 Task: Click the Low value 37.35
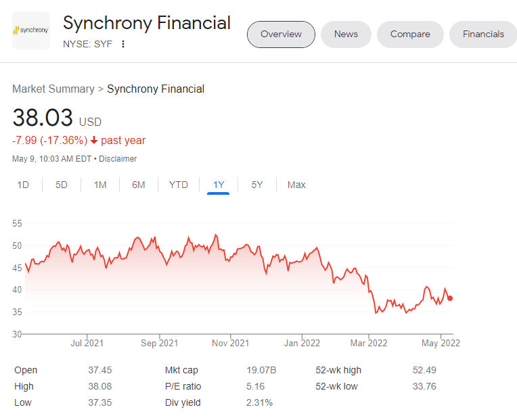pyautogui.click(x=100, y=402)
